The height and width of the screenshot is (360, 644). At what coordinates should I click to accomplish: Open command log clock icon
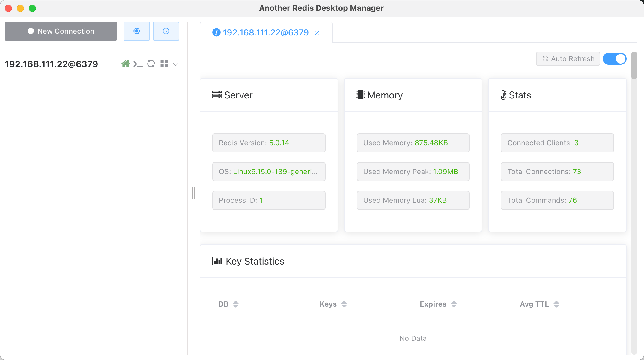click(x=166, y=31)
